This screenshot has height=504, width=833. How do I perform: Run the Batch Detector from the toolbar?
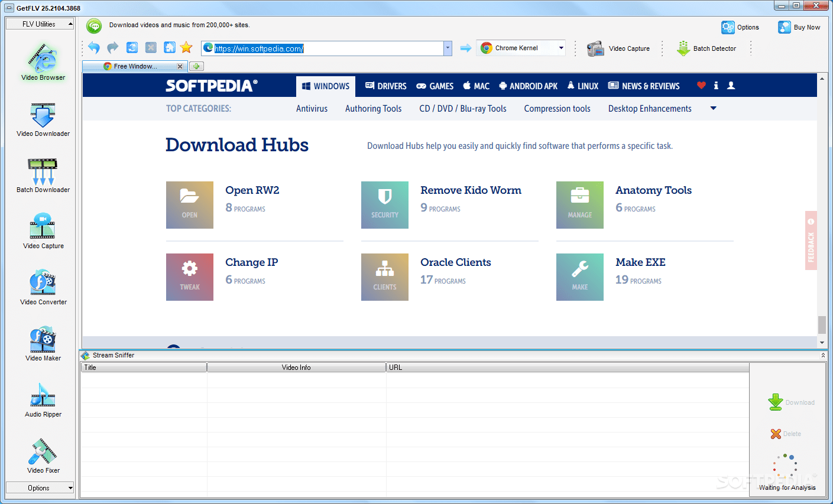click(707, 48)
